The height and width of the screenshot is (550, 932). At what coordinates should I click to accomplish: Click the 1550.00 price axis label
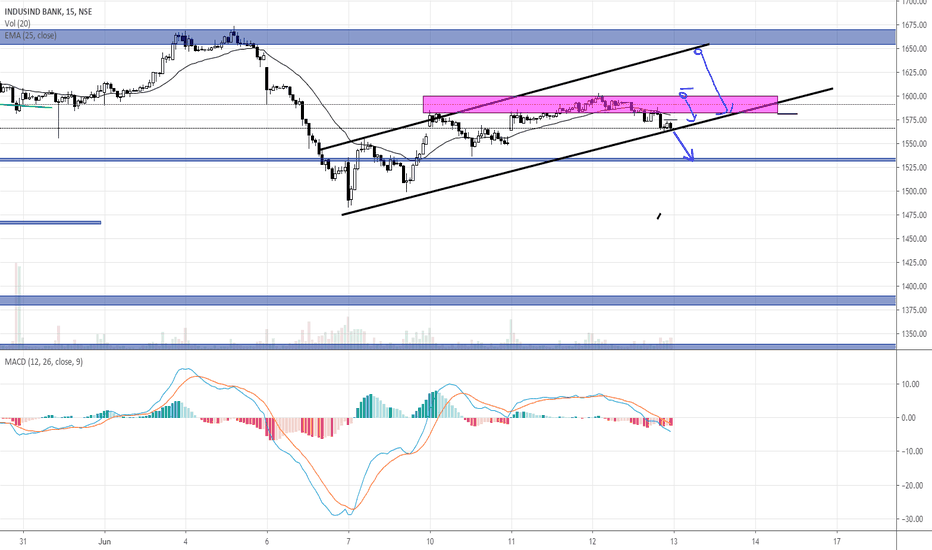914,144
